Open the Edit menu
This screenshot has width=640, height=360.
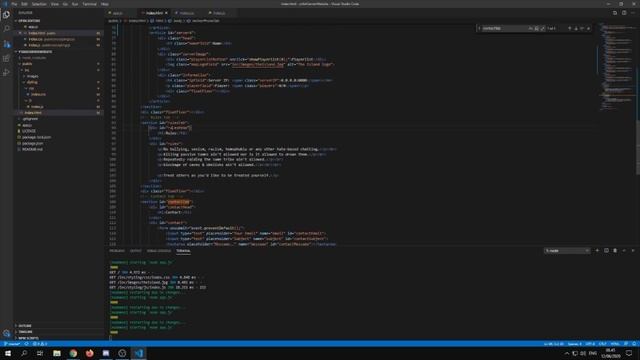24,4
